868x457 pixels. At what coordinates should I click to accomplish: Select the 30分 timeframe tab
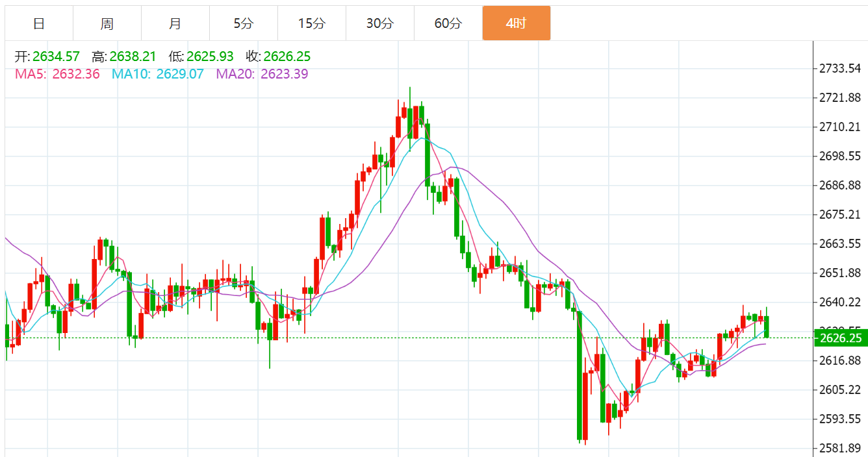380,23
